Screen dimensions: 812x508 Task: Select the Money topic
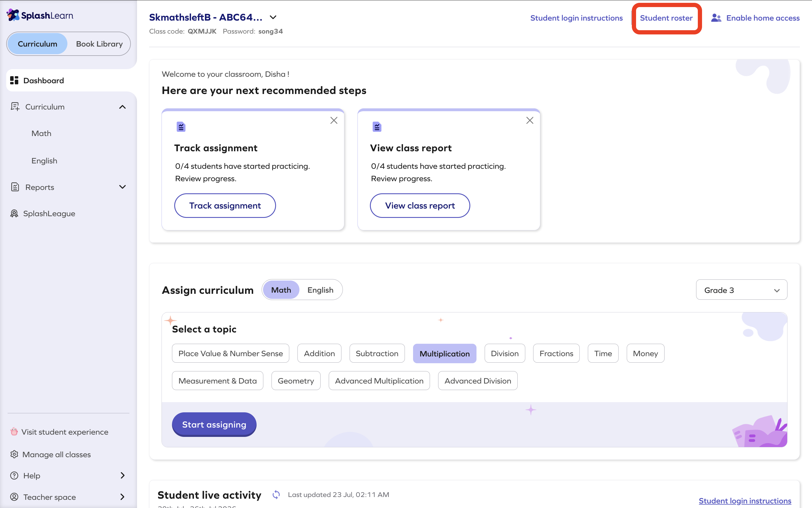pyautogui.click(x=645, y=353)
